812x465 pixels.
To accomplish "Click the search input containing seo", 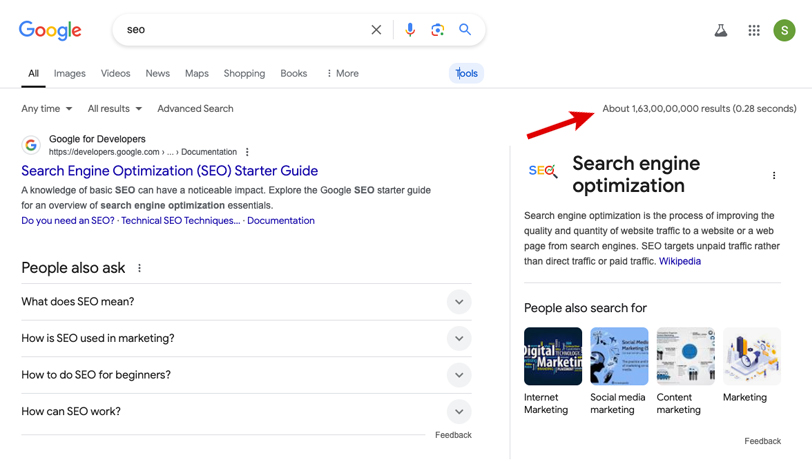I will click(x=243, y=30).
